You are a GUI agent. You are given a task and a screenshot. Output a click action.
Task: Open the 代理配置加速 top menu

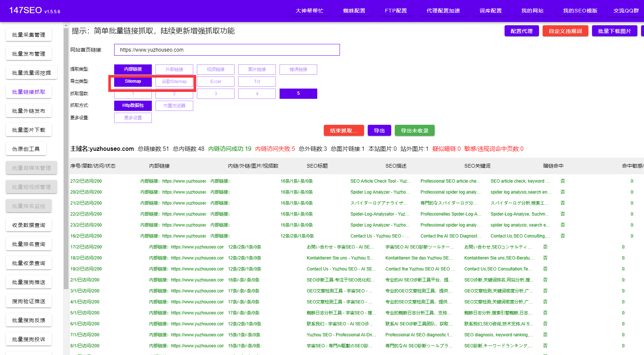pyautogui.click(x=443, y=11)
